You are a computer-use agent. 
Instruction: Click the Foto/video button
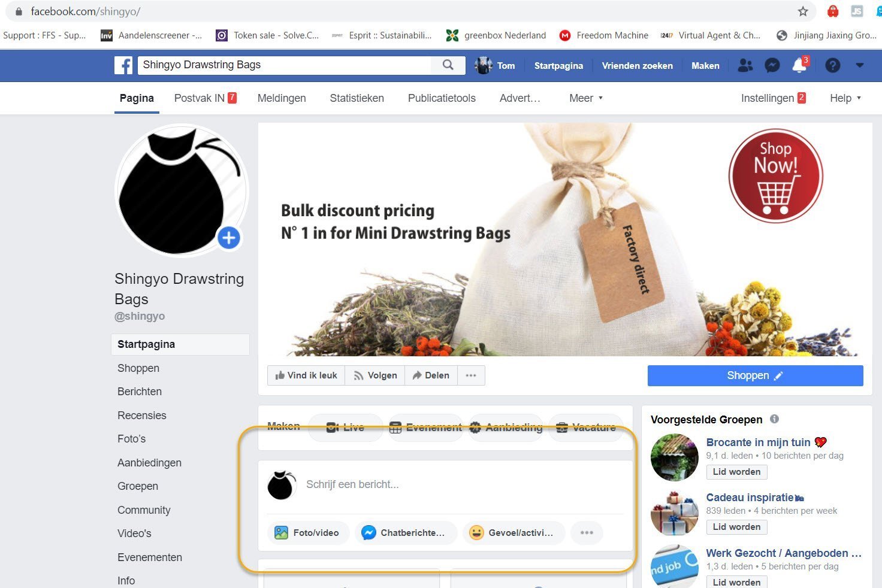[307, 532]
